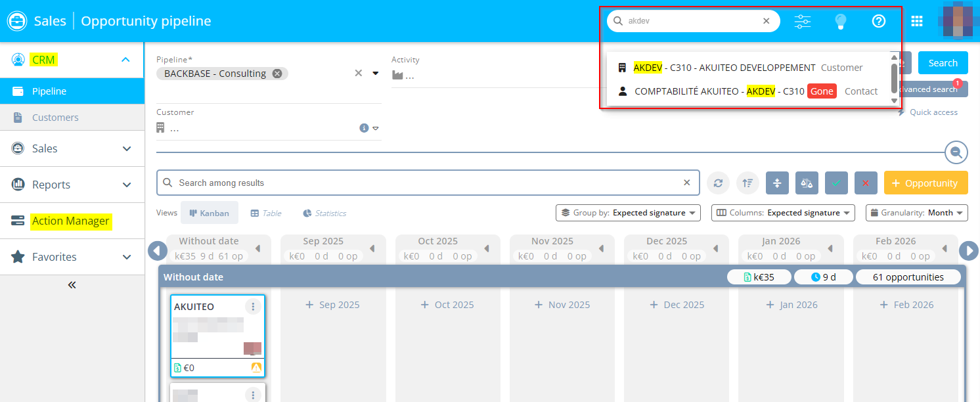Open the lightbulb tips icon
The width and height of the screenshot is (980, 402).
(x=840, y=21)
